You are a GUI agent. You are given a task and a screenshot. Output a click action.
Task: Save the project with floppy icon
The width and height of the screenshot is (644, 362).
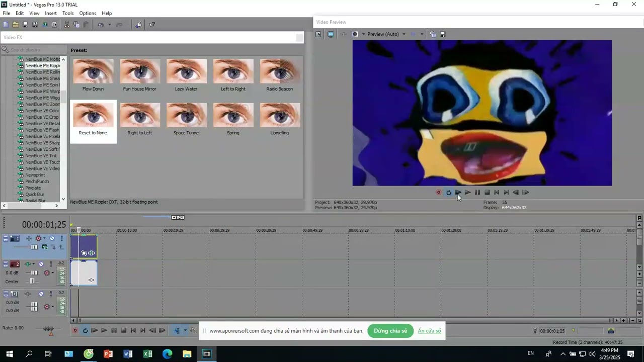[x=25, y=25]
